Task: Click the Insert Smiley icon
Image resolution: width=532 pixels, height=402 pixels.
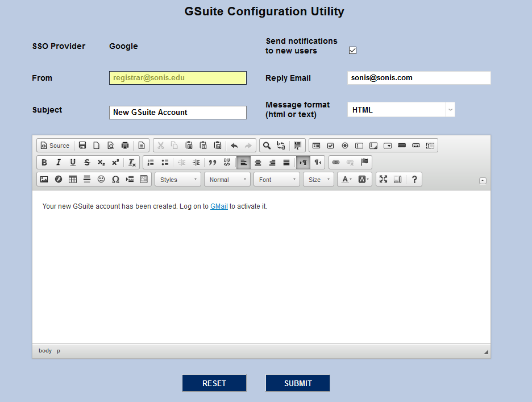Action: (101, 179)
